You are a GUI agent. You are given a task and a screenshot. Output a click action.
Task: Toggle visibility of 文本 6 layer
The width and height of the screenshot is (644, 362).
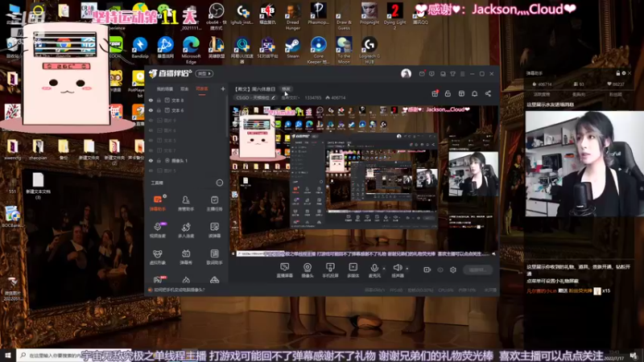click(x=151, y=110)
